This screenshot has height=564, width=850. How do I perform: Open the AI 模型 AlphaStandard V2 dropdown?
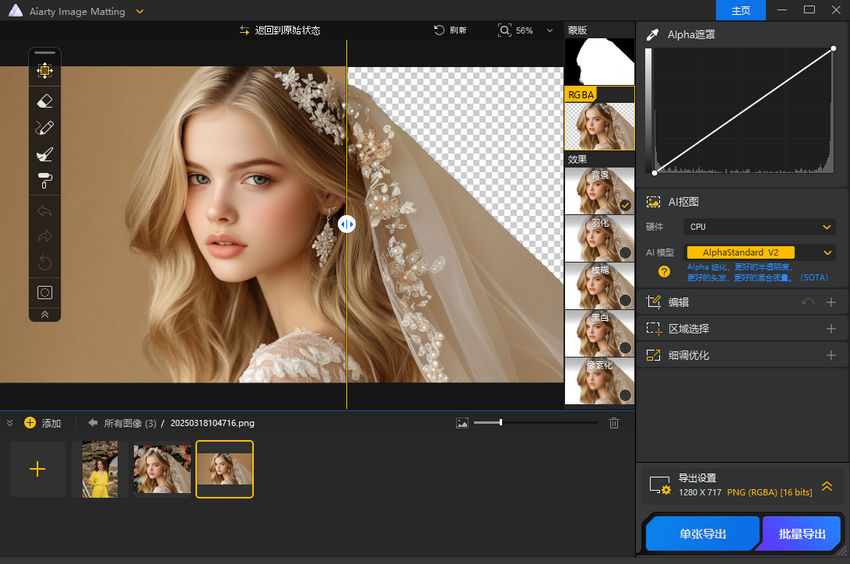(x=759, y=253)
